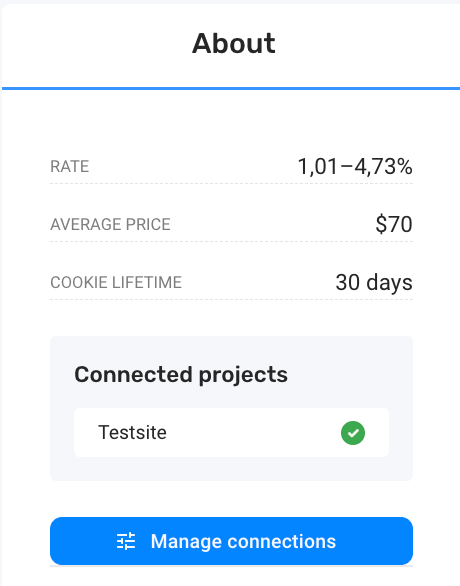This screenshot has width=460, height=586.
Task: Click the Manage connections text label
Action: tap(243, 541)
